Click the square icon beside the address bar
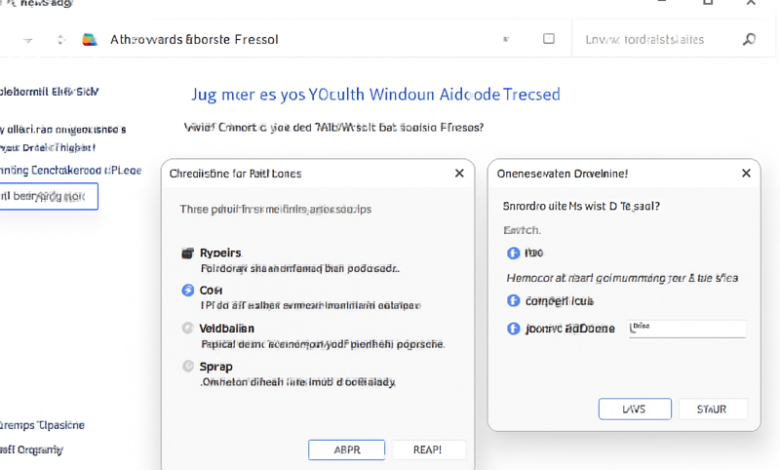The width and height of the screenshot is (780, 470). click(549, 39)
